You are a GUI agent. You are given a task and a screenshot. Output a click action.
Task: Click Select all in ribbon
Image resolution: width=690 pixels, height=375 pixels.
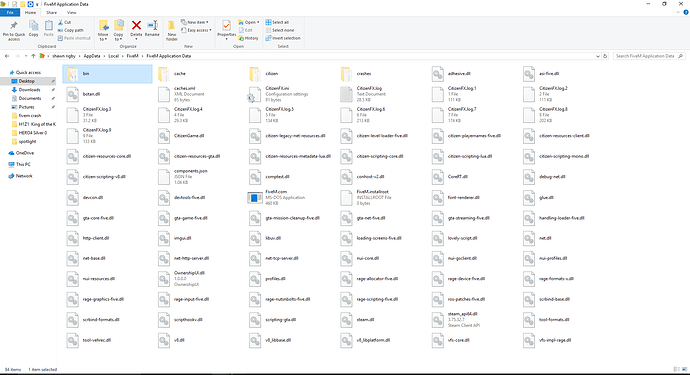click(x=277, y=22)
